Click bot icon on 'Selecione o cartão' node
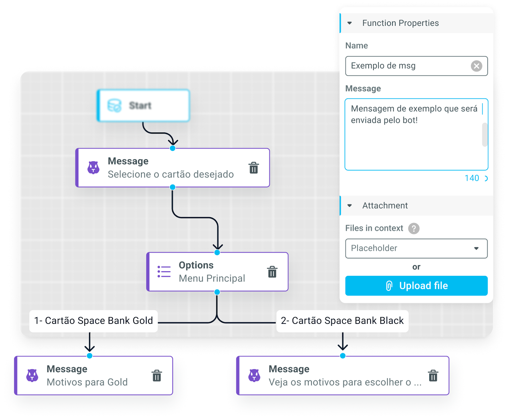Screen dimensions: 508x420 (x=94, y=168)
